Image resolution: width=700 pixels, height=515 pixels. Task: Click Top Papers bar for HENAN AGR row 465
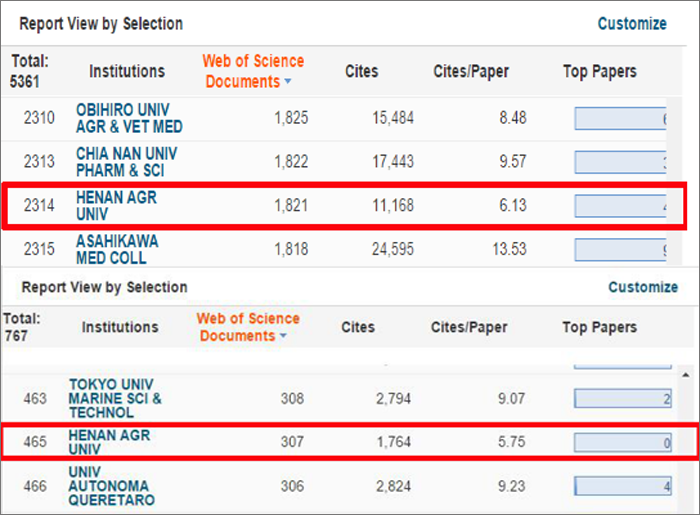[623, 442]
